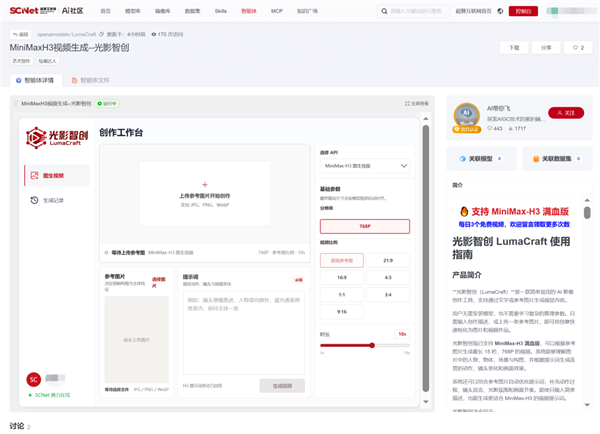Click the red SC avatar in sidebar
Image resolution: width=600 pixels, height=434 pixels.
point(34,379)
